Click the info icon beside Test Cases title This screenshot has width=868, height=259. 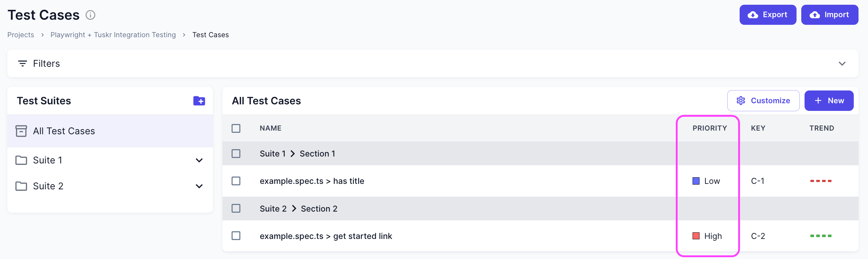tap(90, 15)
